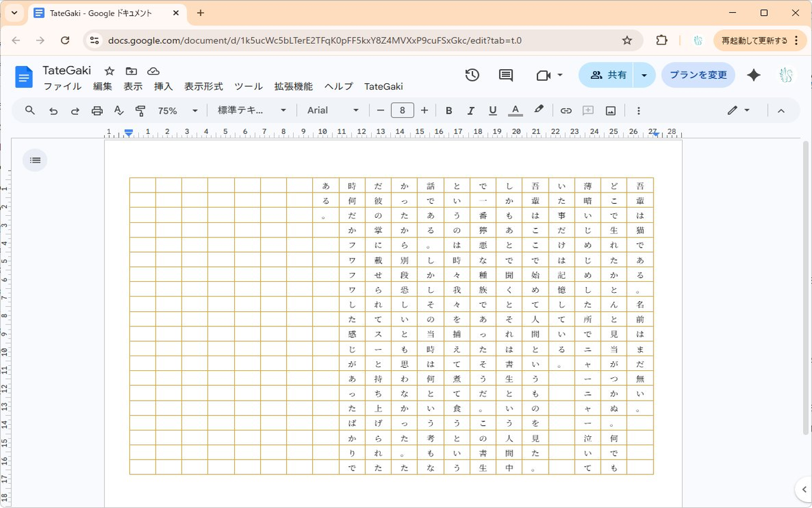The image size is (812, 508).
Task: Toggle bold formatting
Action: click(x=449, y=110)
